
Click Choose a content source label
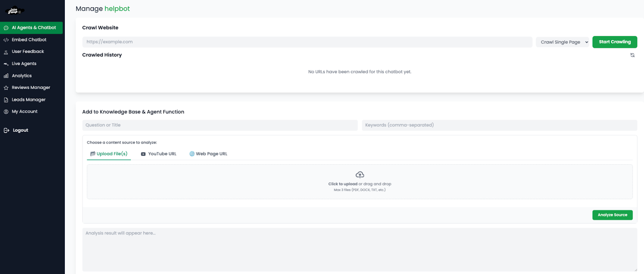click(122, 142)
